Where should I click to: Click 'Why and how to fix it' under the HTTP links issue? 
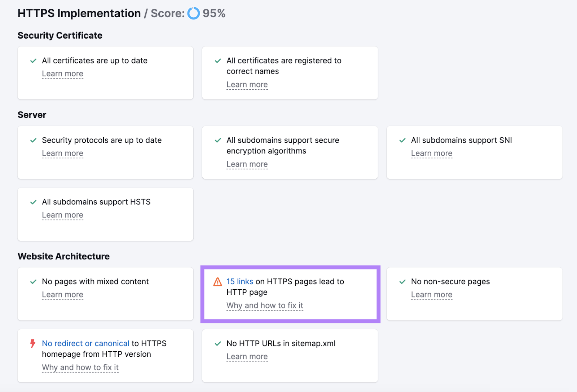tap(264, 305)
